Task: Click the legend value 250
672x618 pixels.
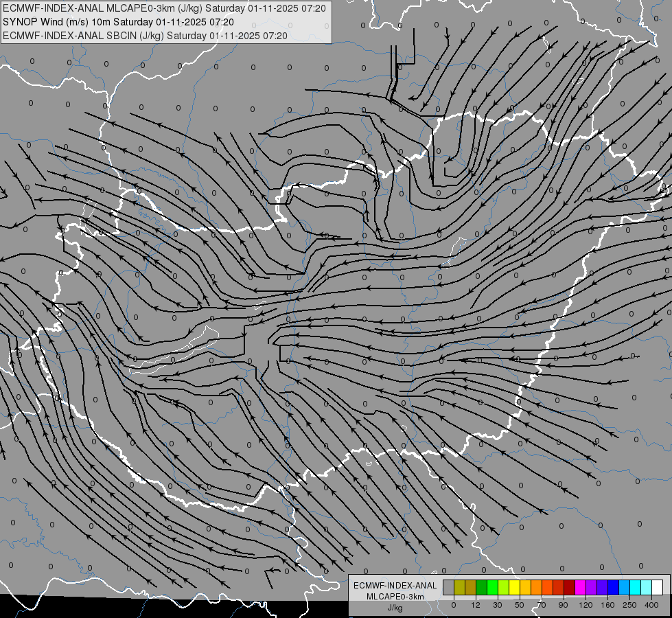Action: pyautogui.click(x=629, y=605)
